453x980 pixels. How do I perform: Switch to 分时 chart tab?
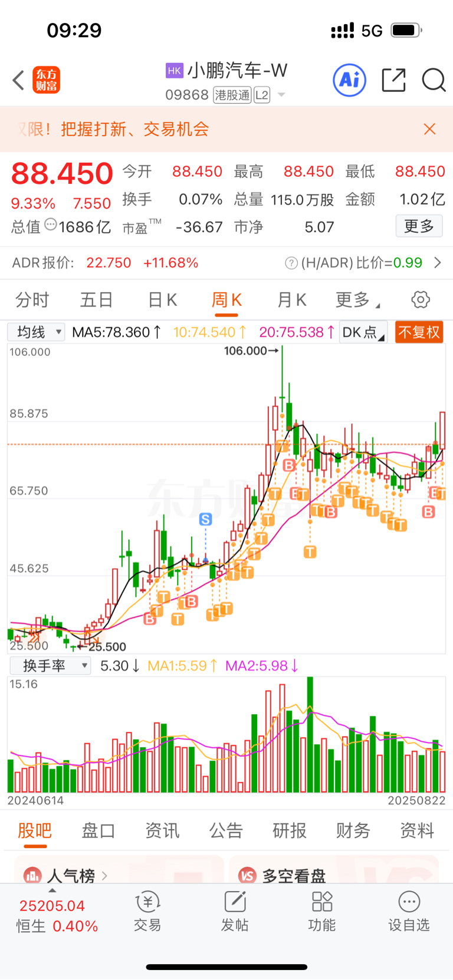[x=32, y=300]
